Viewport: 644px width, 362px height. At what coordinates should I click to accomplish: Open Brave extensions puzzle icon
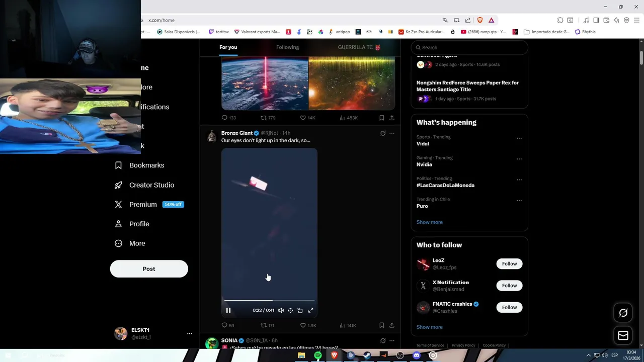[560, 20]
